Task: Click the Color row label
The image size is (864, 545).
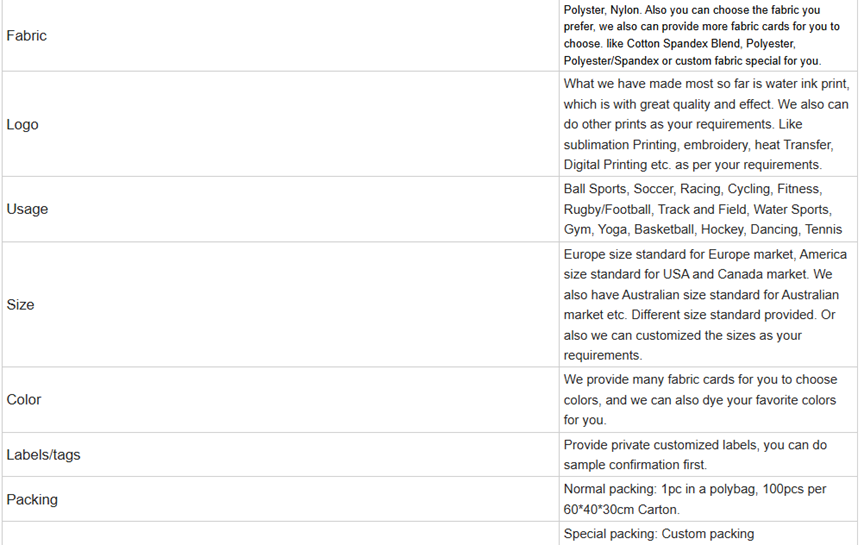Action: click(24, 400)
